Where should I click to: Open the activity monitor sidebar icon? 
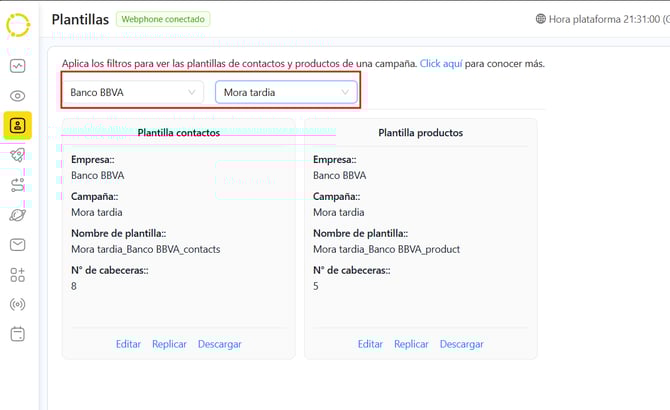coord(18,66)
